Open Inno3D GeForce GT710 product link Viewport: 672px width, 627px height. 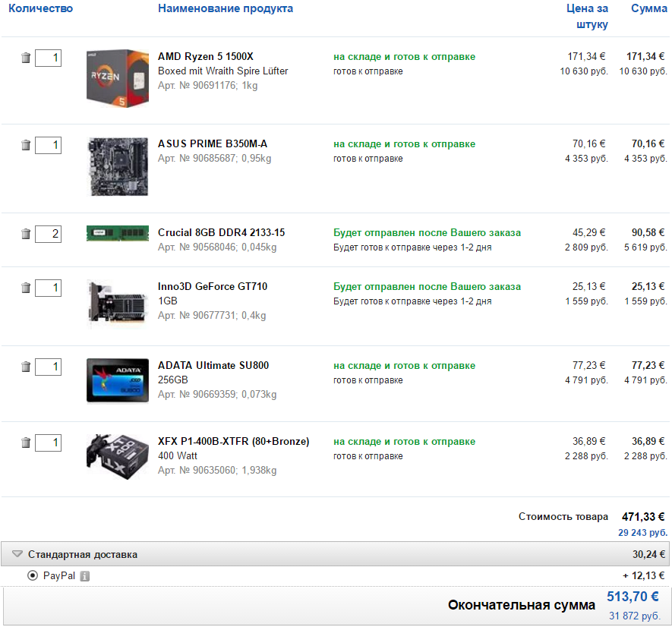coord(213,287)
